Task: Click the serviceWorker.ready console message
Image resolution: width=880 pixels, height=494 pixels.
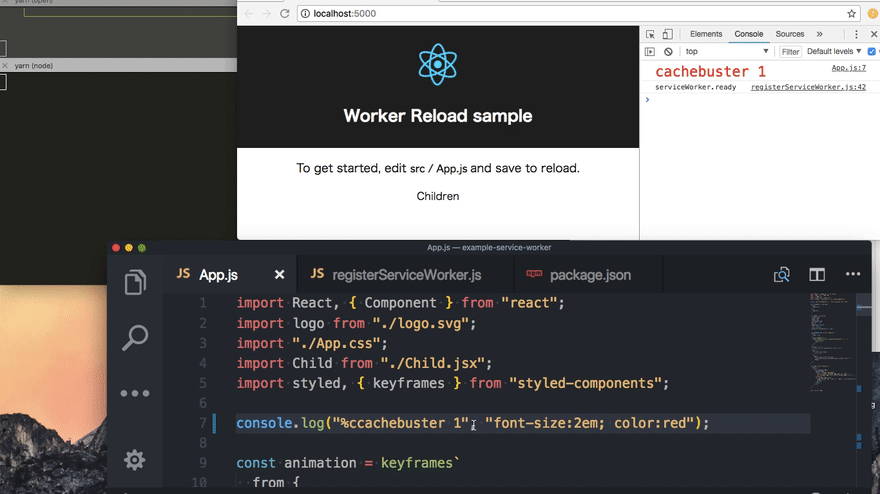Action: [695, 87]
